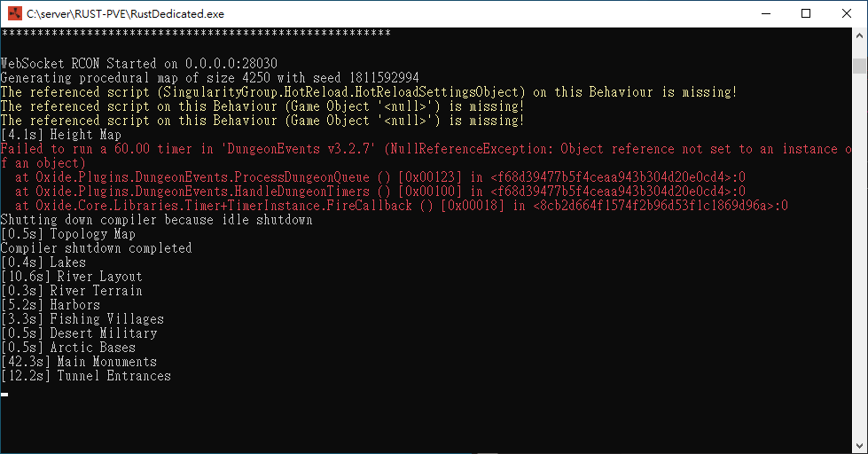Click the Main Monuments log line
This screenshot has width=868, height=454.
click(79, 362)
